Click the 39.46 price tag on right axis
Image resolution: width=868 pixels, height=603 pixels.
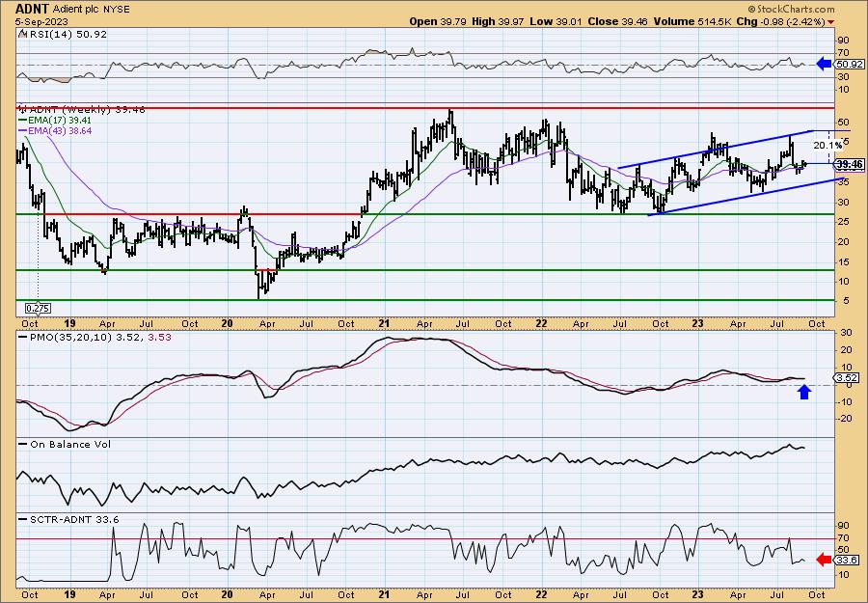[x=850, y=164]
